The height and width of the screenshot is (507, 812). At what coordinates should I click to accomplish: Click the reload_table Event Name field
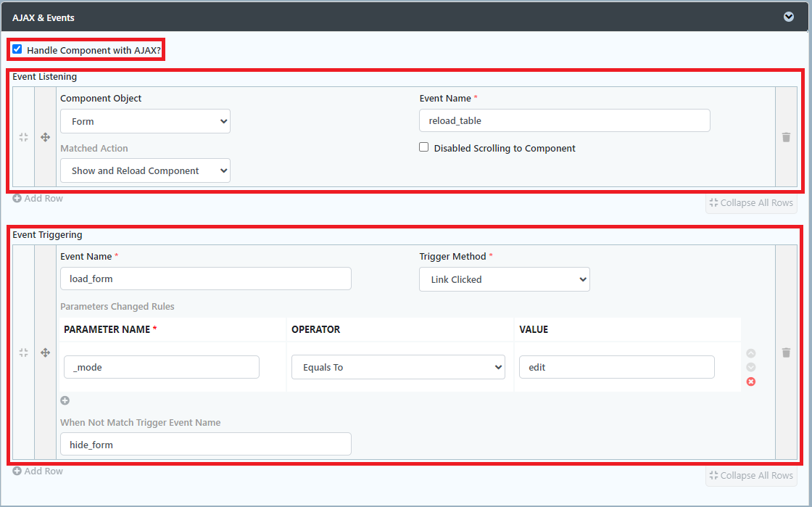(564, 120)
